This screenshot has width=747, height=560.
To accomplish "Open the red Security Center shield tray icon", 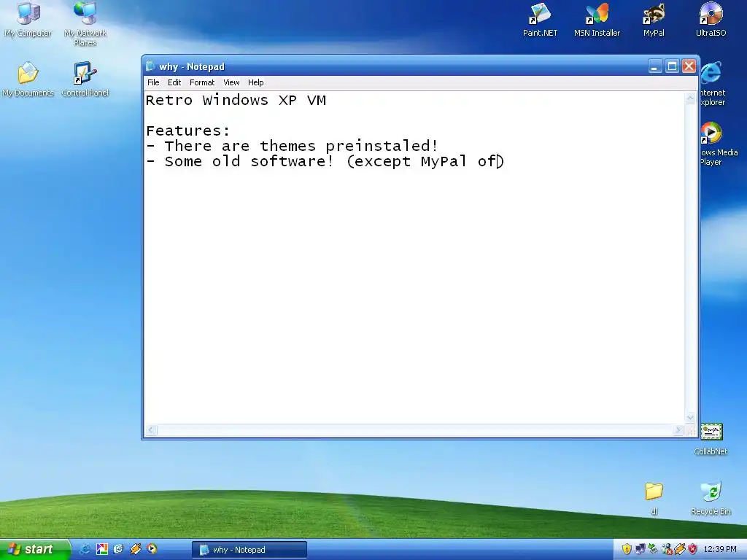I will pos(693,550).
